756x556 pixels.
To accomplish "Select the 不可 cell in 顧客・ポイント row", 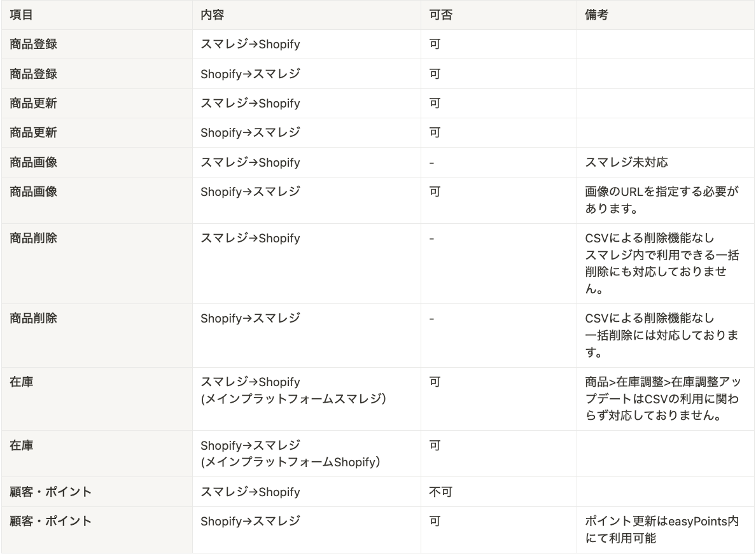I will point(440,492).
